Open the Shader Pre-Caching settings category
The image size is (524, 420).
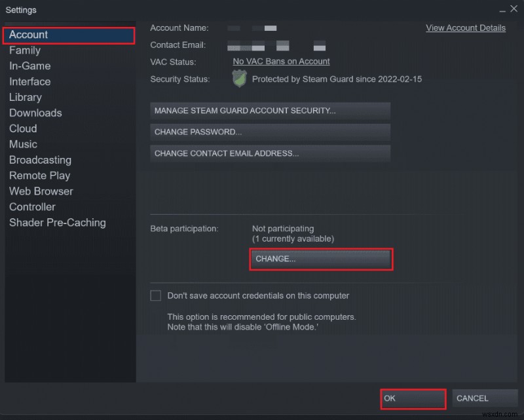(x=58, y=223)
